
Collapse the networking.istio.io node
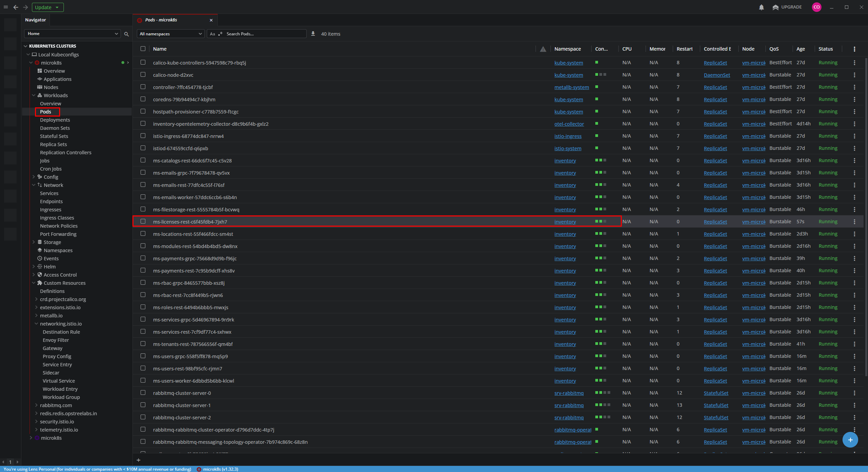[x=36, y=324]
